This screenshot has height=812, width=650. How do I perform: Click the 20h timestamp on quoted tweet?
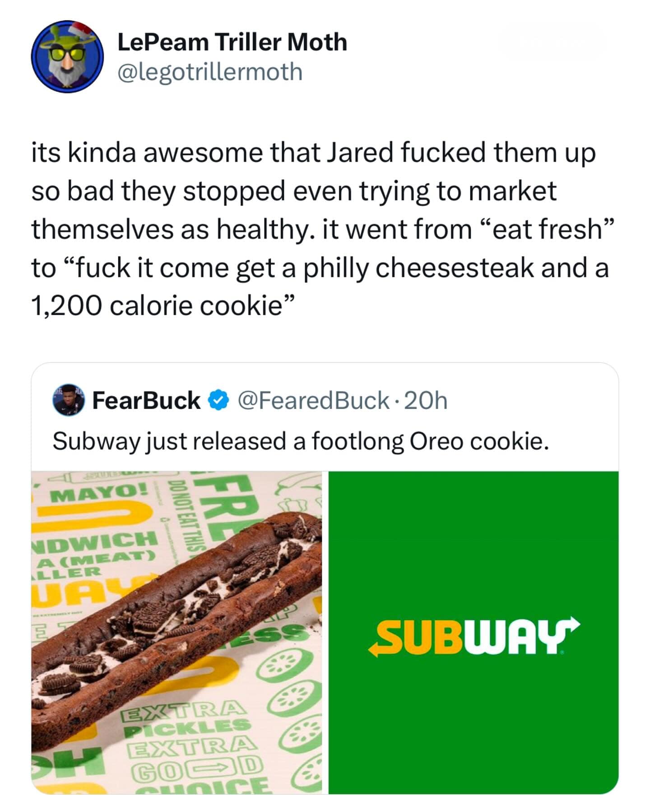(426, 401)
